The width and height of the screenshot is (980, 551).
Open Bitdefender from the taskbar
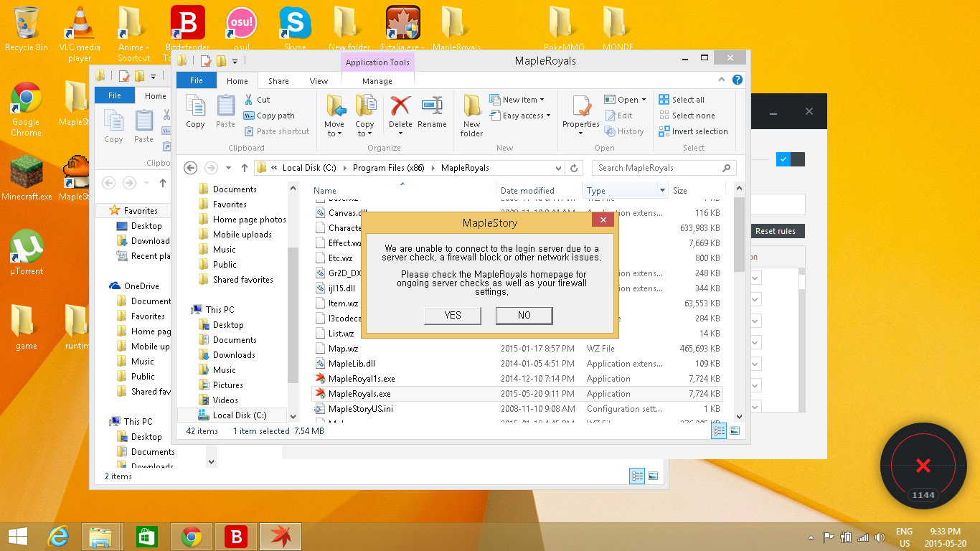click(x=236, y=536)
